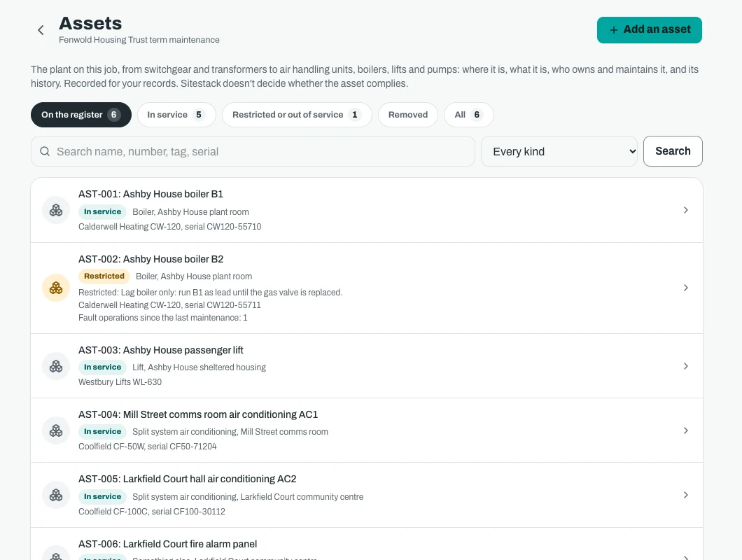Screen dimensions: 742x560
Task: Click the asset icon for AST-004 AC1
Action: click(x=56, y=430)
